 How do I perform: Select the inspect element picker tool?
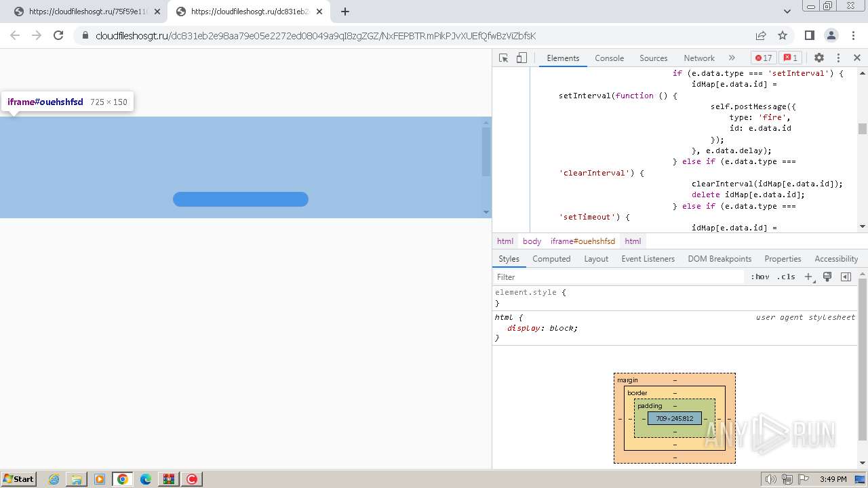(503, 58)
